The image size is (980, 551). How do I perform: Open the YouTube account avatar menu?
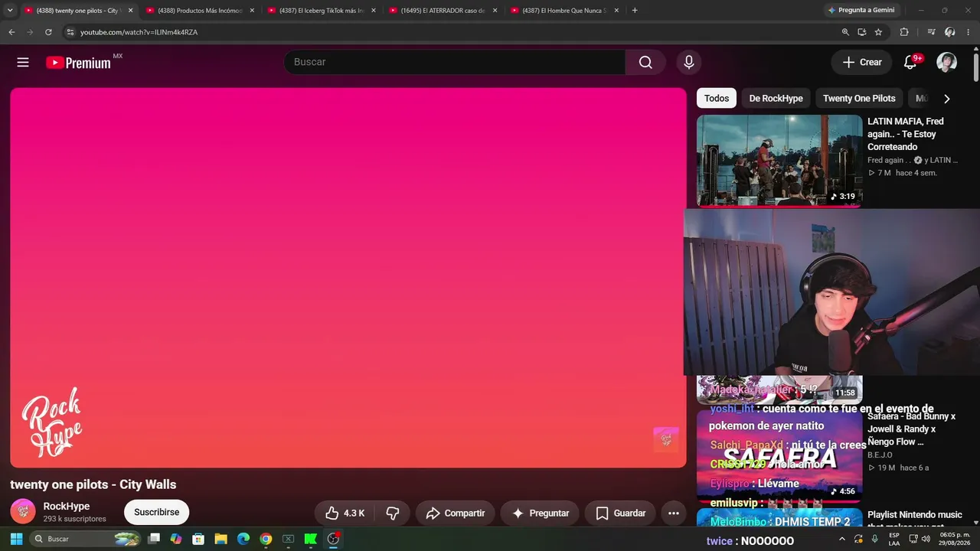[947, 63]
